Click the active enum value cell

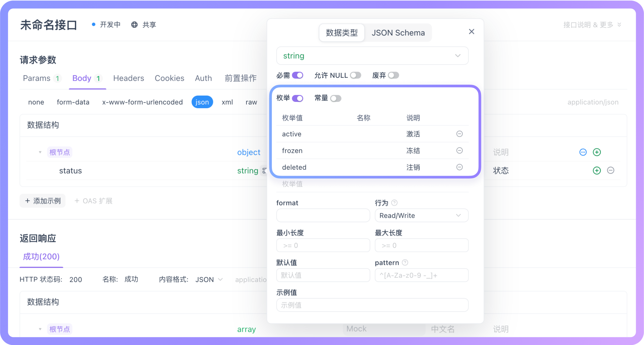click(292, 134)
